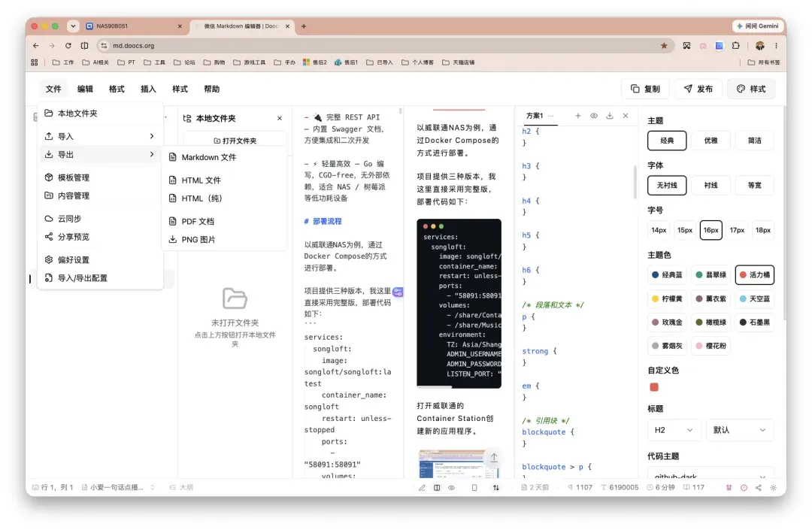Screen dimensions: 812x530
Task: Expand the 导出 submenu
Action: click(x=100, y=154)
